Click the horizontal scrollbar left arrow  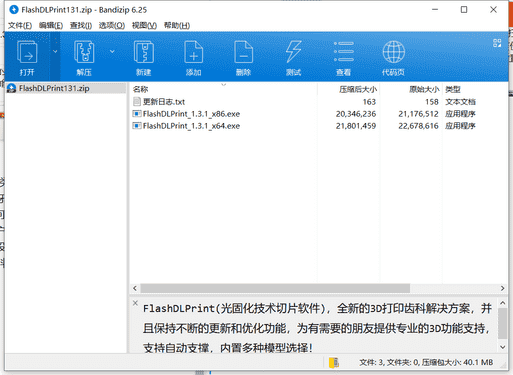tap(135, 288)
